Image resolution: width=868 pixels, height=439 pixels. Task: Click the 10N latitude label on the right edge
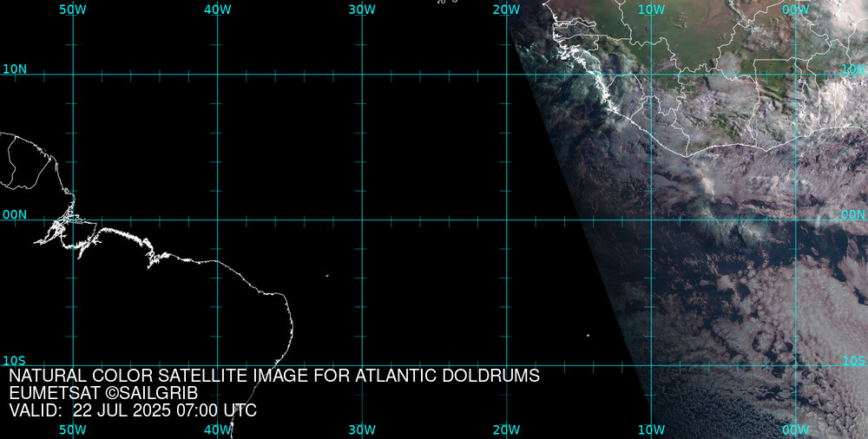(853, 69)
